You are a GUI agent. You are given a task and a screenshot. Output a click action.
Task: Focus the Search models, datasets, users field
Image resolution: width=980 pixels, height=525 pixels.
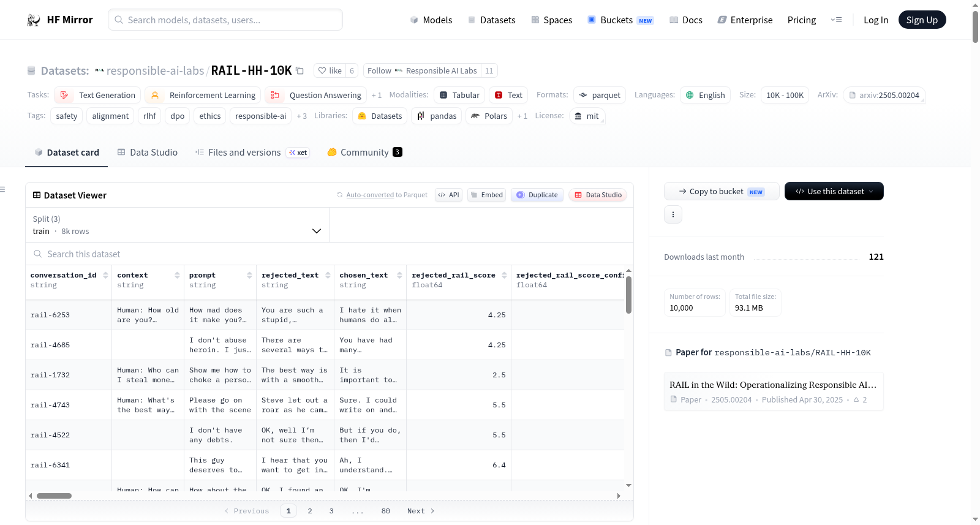pyautogui.click(x=225, y=20)
